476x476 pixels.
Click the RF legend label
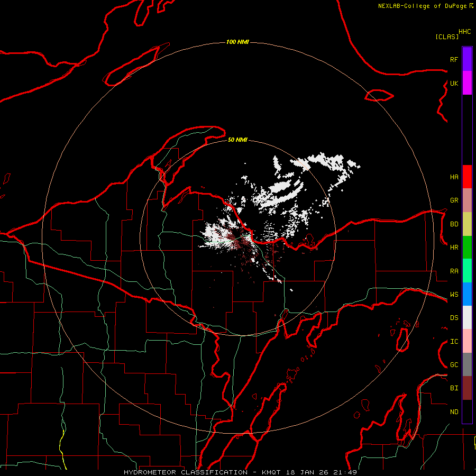click(x=454, y=59)
